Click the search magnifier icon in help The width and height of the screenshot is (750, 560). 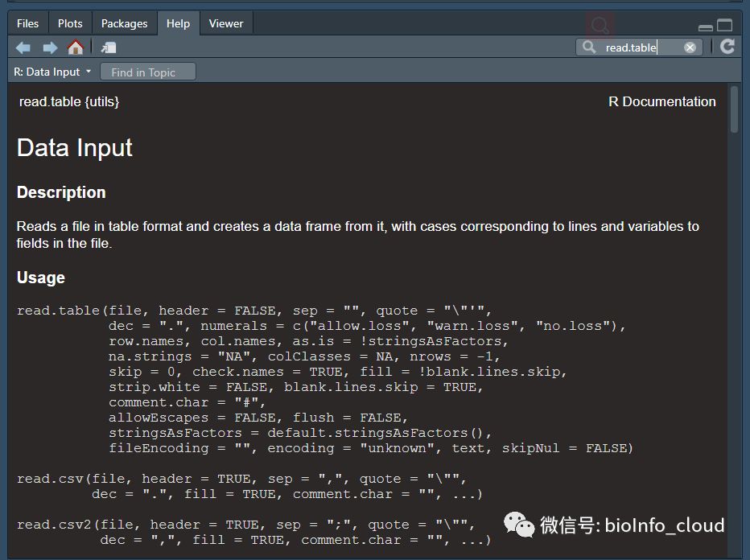click(589, 47)
